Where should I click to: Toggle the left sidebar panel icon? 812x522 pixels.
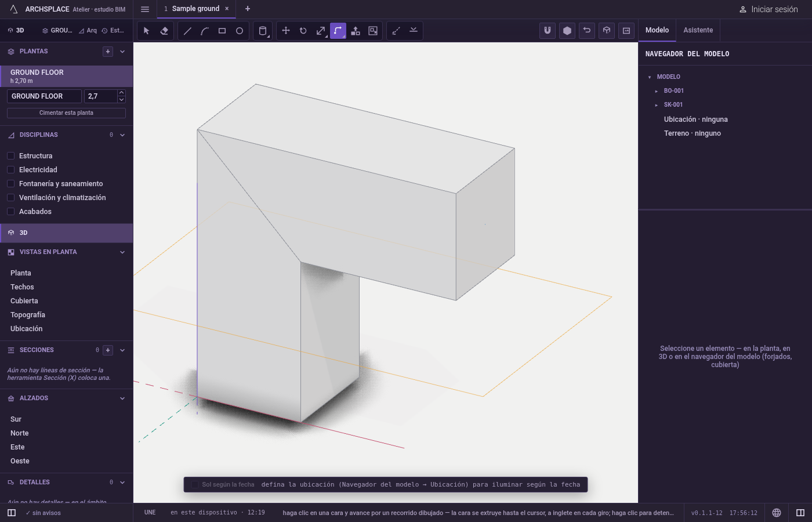point(12,513)
